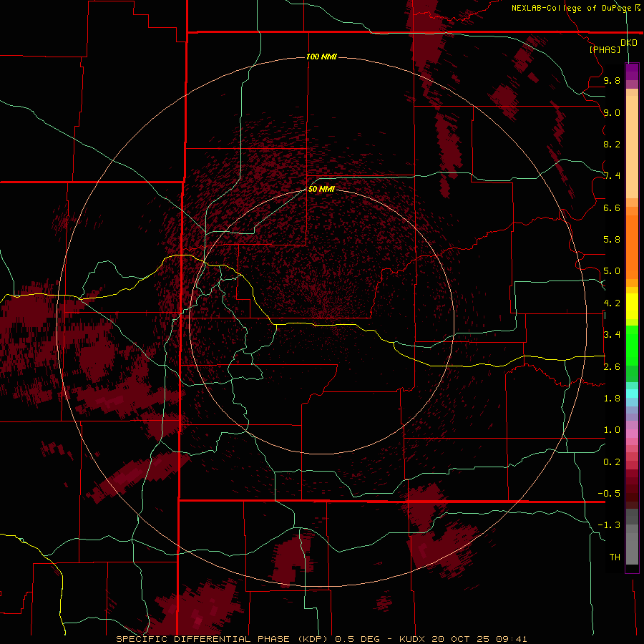The width and height of the screenshot is (644, 644).
Task: Click the TH threshold label on scale
Action: [615, 557]
